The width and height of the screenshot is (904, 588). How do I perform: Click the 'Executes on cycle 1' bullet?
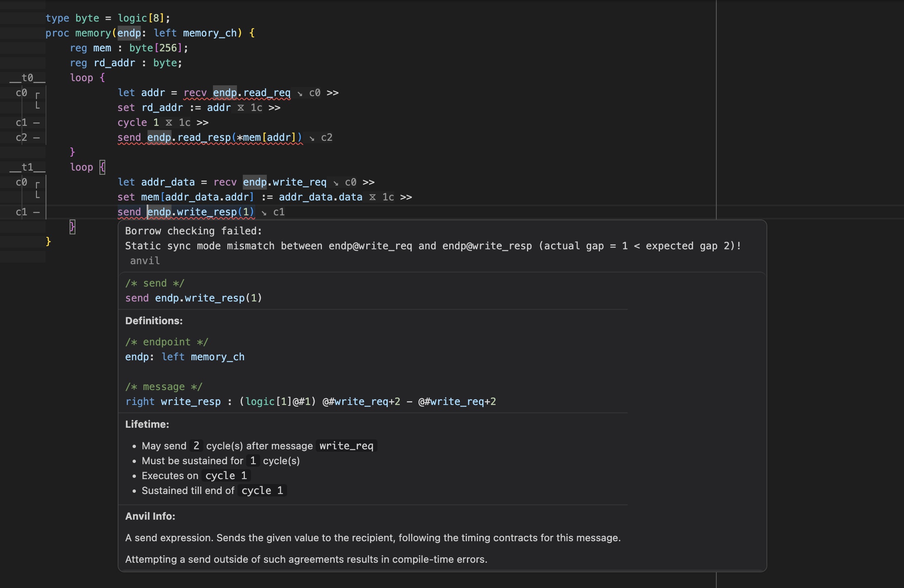tap(196, 476)
